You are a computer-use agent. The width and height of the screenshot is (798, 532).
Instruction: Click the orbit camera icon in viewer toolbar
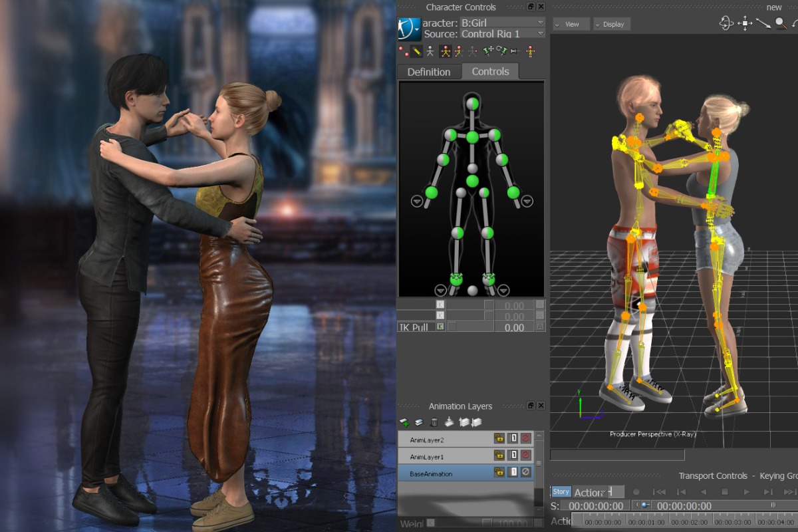tap(726, 23)
